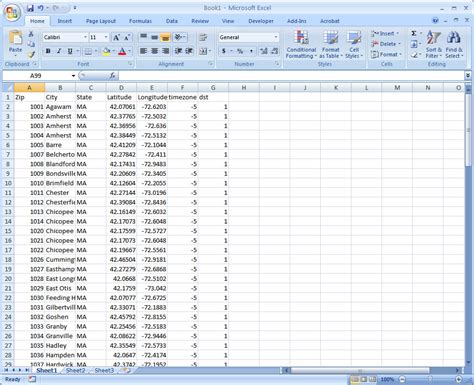Open Conditional Formatting options
The height and width of the screenshot is (385, 474).
[x=301, y=44]
